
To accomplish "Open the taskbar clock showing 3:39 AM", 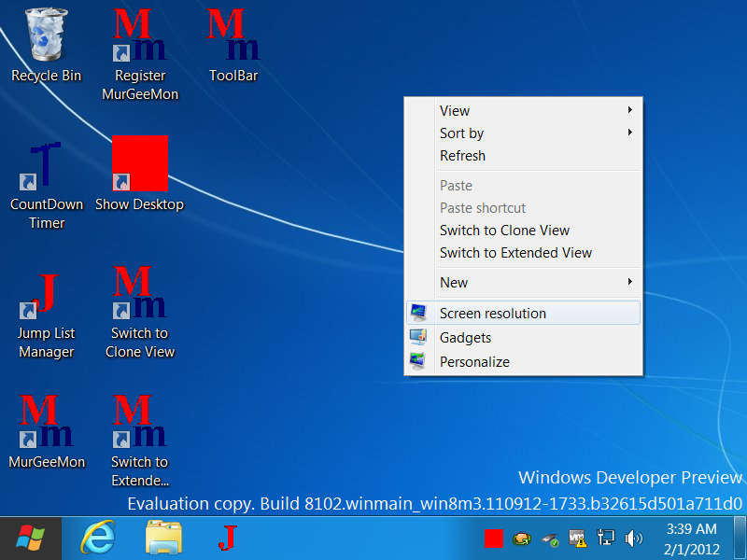I will click(691, 539).
